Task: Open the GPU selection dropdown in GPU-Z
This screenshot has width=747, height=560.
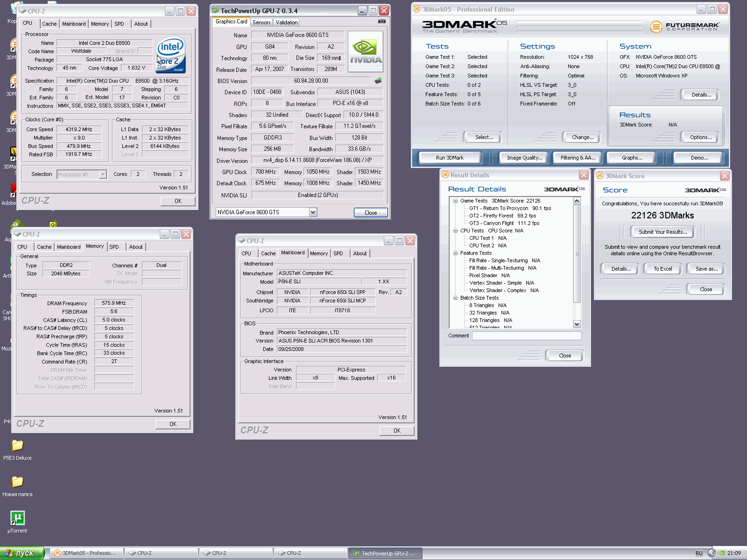Action: pos(313,212)
